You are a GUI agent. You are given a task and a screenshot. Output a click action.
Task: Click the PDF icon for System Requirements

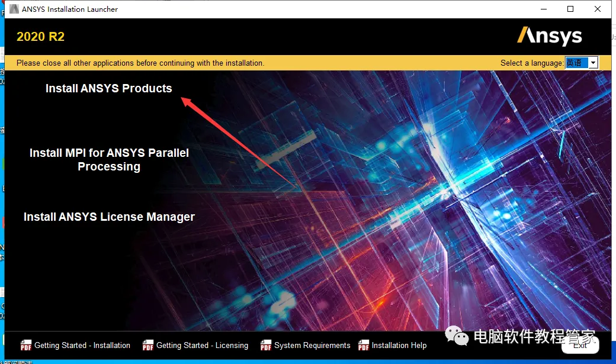pyautogui.click(x=265, y=345)
